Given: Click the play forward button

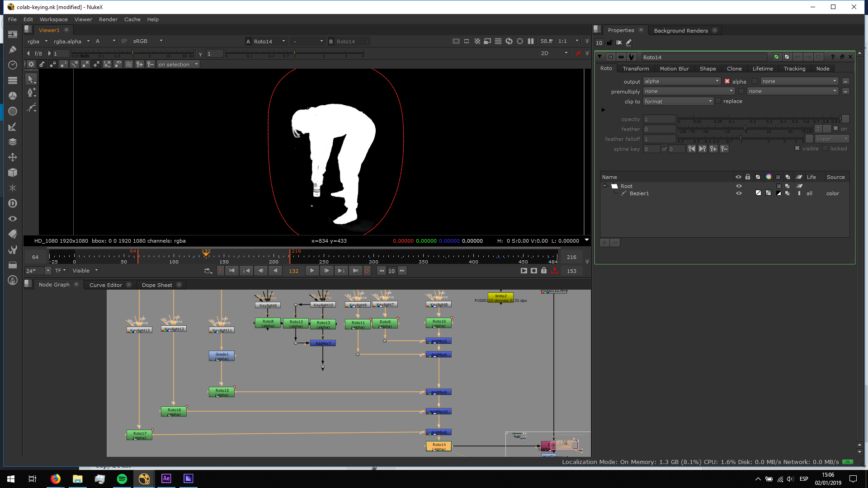Looking at the screenshot, I should click(x=312, y=271).
